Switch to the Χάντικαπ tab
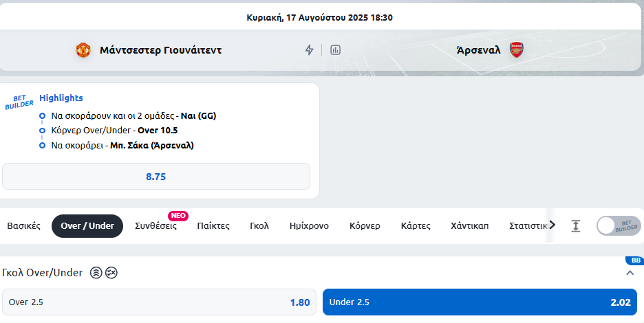 [x=470, y=225]
